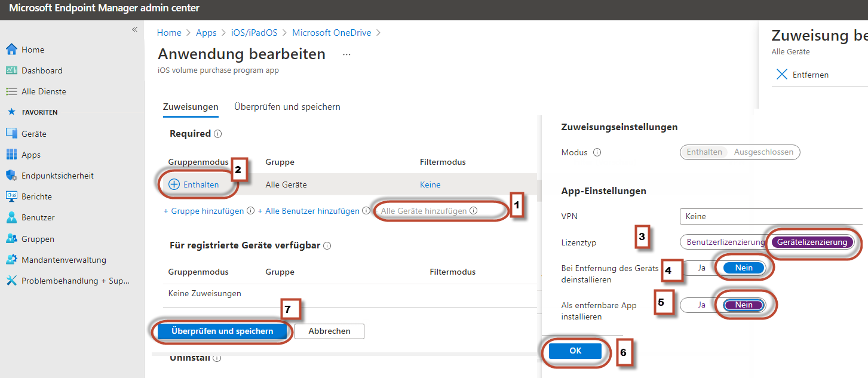Screen dimensions: 868x378
Task: Click the Problembehandlung tools icon
Action: click(x=11, y=281)
